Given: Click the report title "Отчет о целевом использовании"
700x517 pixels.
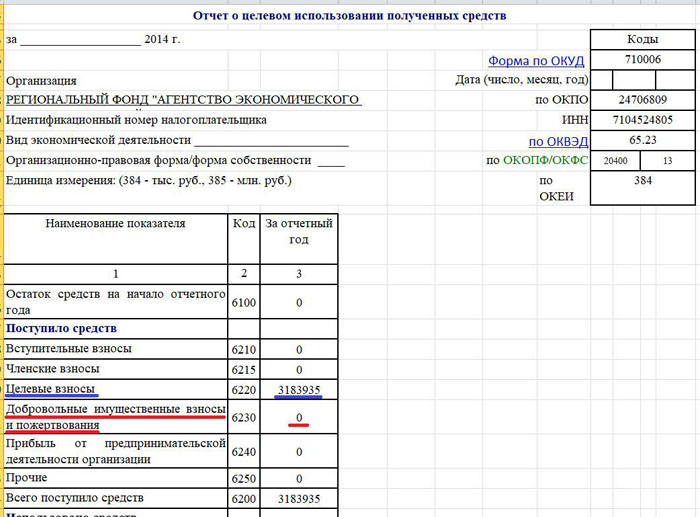Looking at the screenshot, I should pyautogui.click(x=350, y=15).
